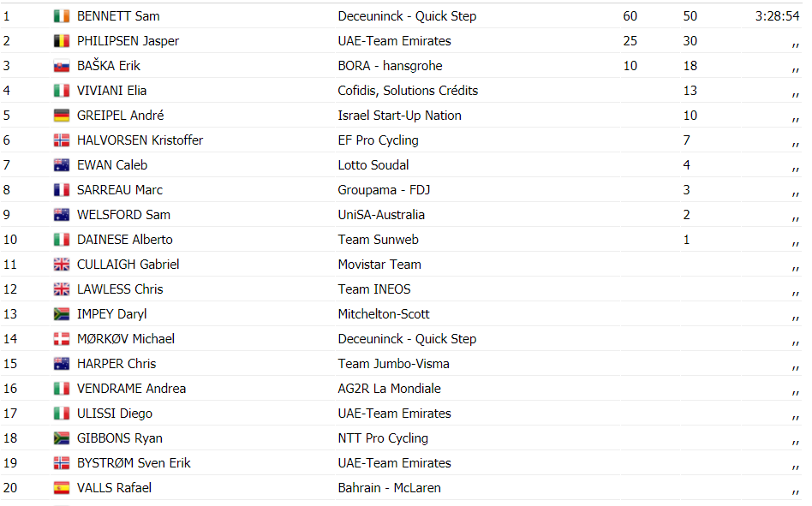
Task: Click the Slovak flag beside BAŠKA Erik
Action: pos(61,66)
